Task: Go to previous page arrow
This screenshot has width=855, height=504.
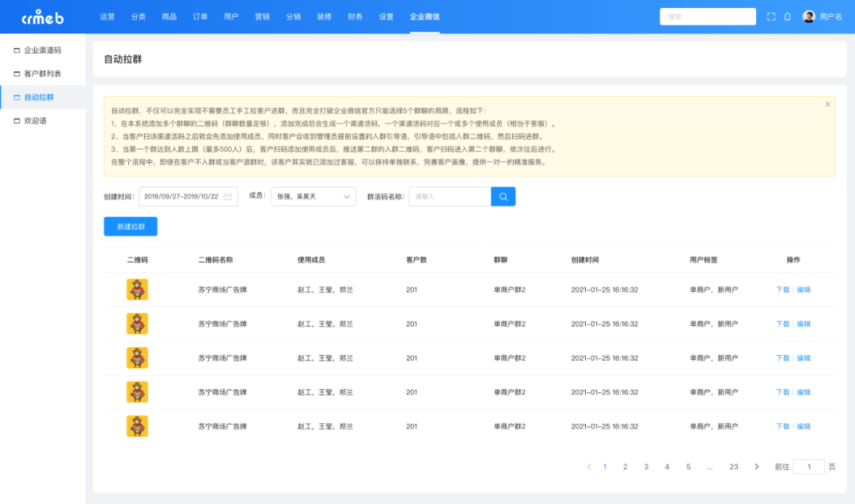Action: pyautogui.click(x=589, y=466)
